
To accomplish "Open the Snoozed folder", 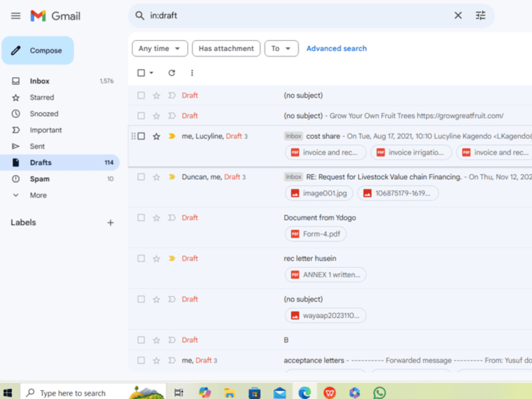I will coord(44,114).
